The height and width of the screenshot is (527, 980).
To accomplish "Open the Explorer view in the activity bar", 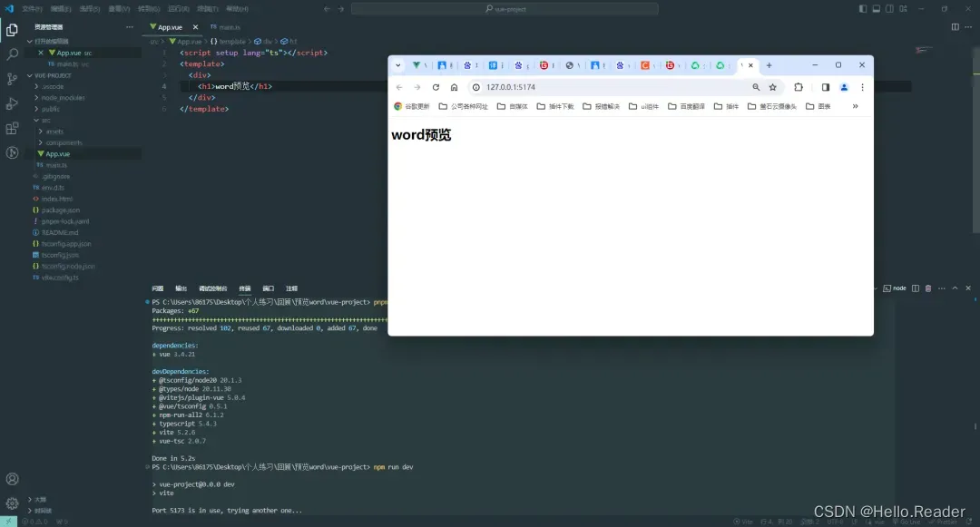I will (x=12, y=30).
